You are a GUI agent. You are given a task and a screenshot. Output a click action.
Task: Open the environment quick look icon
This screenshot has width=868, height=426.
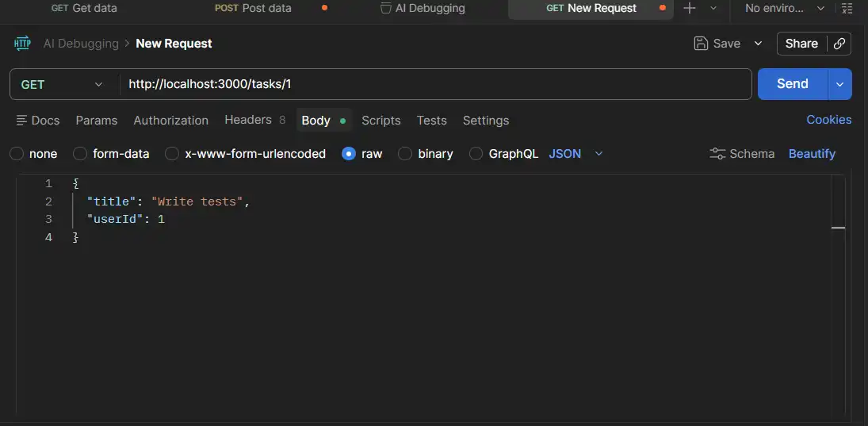point(847,8)
